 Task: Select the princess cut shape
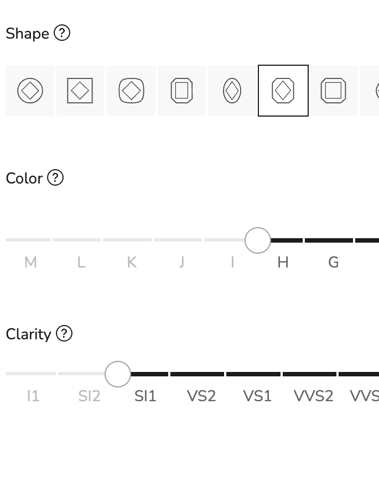click(80, 91)
